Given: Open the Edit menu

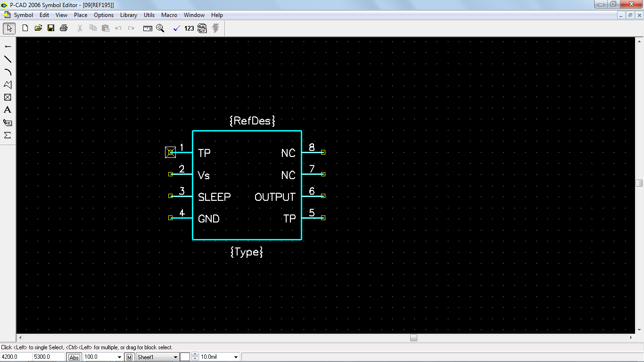Looking at the screenshot, I should point(44,15).
